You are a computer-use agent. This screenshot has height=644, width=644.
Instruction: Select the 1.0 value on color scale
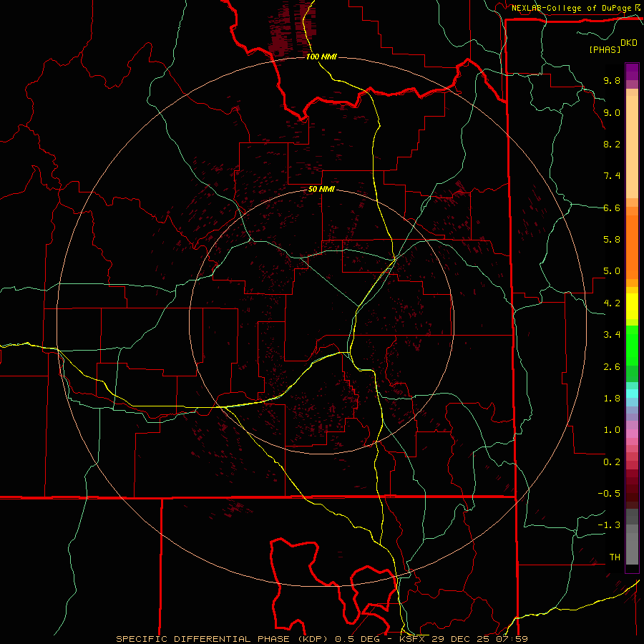tap(612, 430)
